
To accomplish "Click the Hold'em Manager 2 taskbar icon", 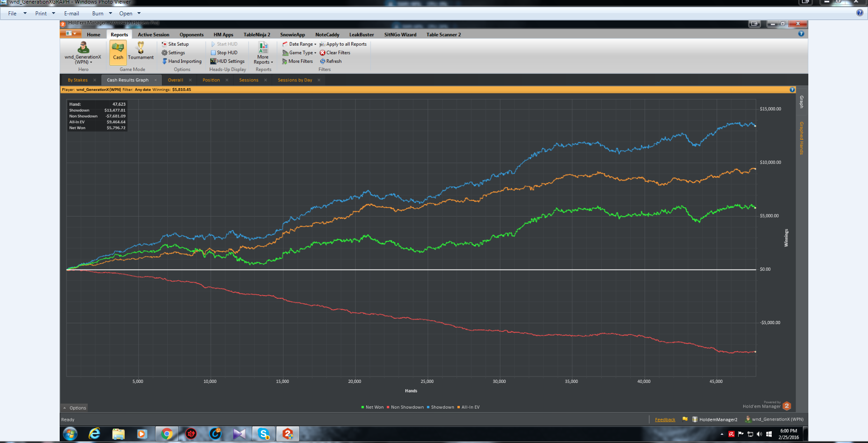I will pos(288,434).
